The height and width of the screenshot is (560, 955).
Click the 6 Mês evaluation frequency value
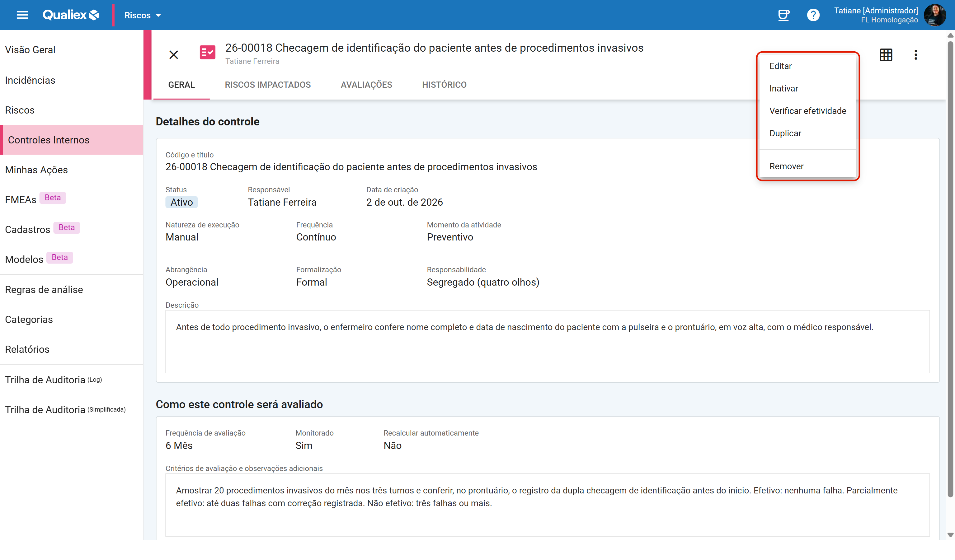179,446
